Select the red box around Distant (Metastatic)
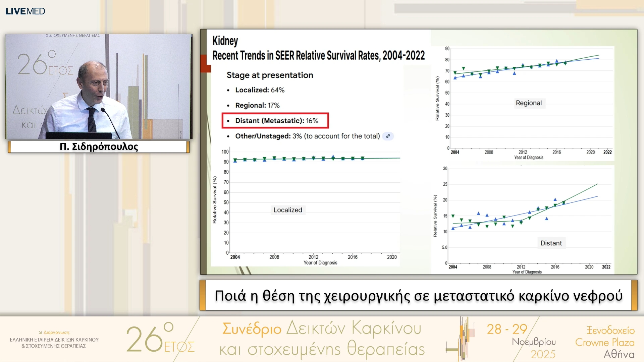The image size is (644, 362). [x=275, y=121]
